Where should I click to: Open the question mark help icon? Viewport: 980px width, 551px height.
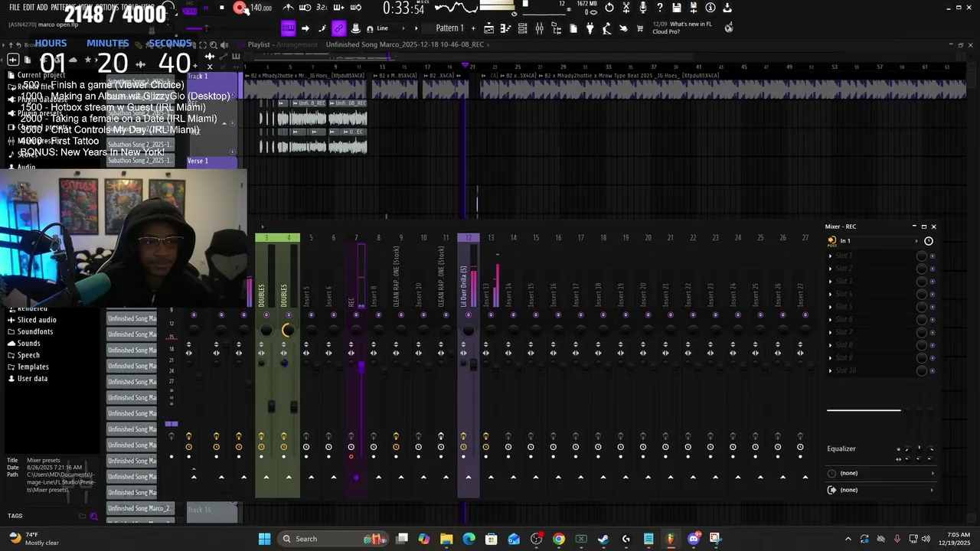tap(660, 8)
